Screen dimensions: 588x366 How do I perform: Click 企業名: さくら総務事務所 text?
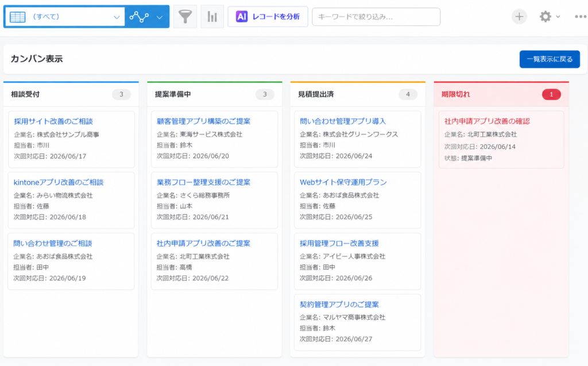click(193, 195)
